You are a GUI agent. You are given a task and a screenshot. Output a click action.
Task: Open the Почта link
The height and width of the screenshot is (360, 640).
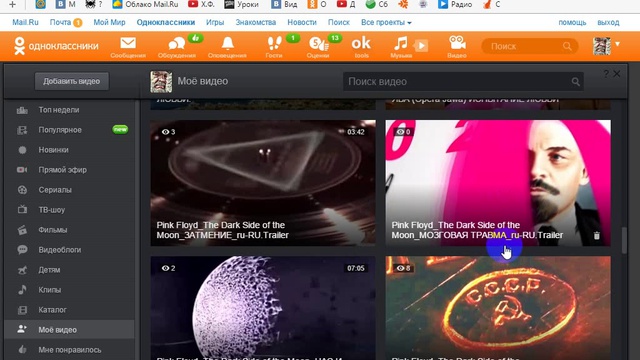(60, 22)
